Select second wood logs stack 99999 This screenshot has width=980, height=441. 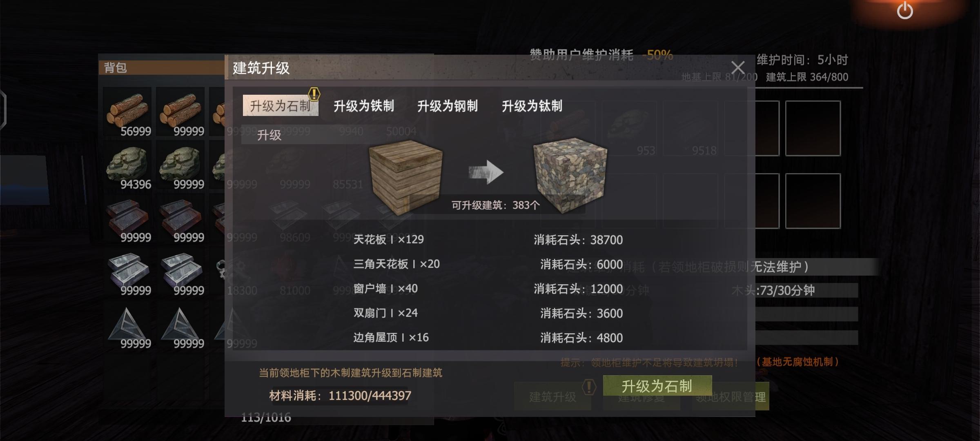point(180,111)
